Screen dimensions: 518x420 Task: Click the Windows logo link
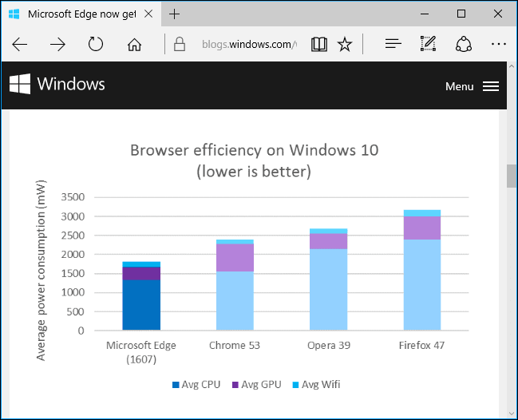[x=57, y=84]
